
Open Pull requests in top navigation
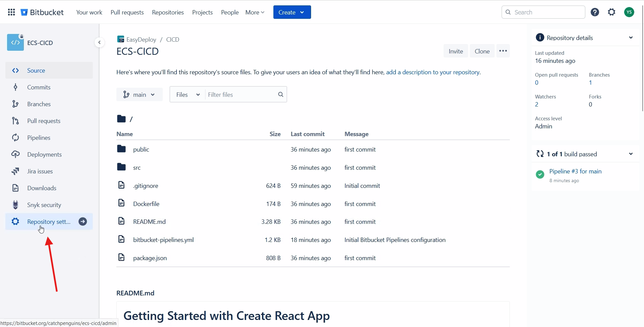127,12
